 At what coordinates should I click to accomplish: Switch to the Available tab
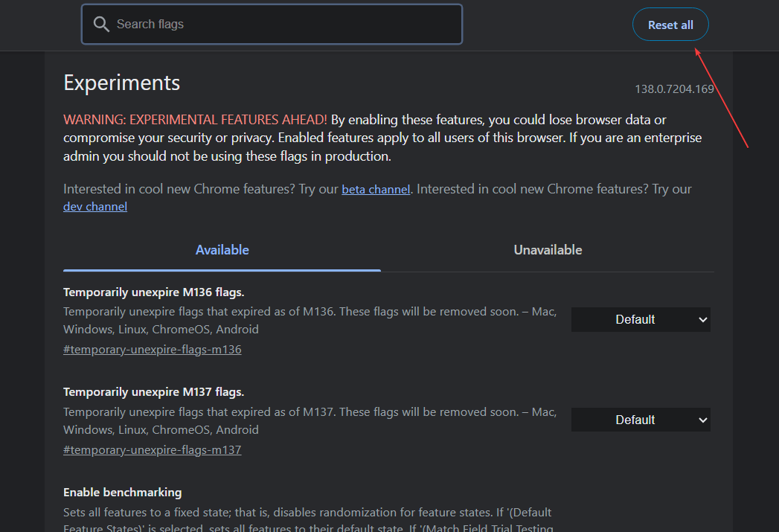(222, 250)
